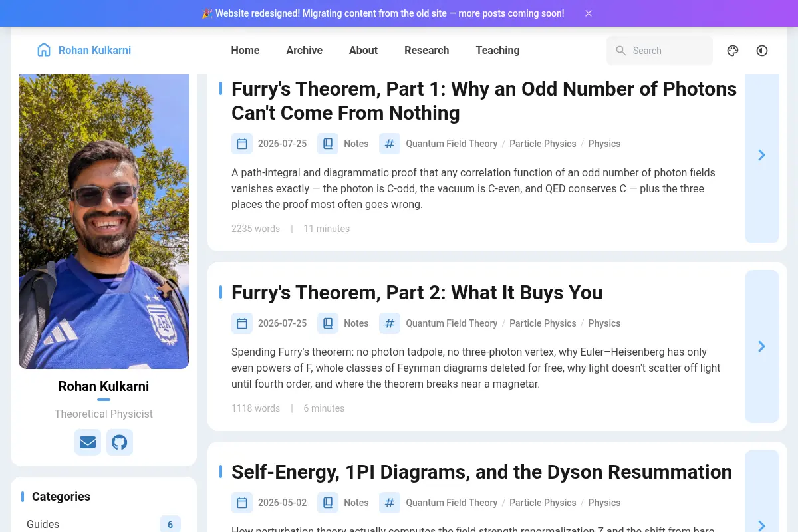Click book icon on Self-Energy post

click(328, 503)
